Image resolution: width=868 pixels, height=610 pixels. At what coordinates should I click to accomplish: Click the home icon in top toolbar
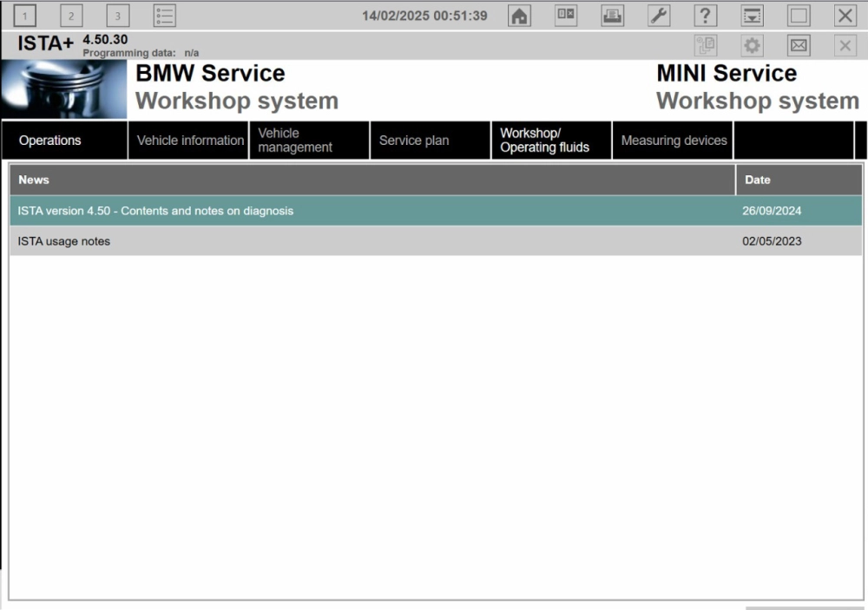pyautogui.click(x=519, y=16)
